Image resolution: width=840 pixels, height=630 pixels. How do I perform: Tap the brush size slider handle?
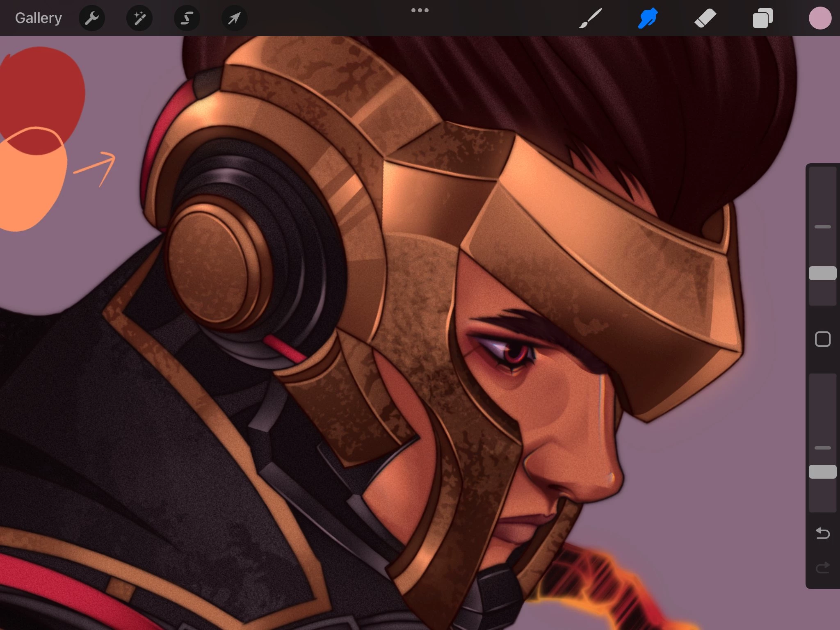822,273
